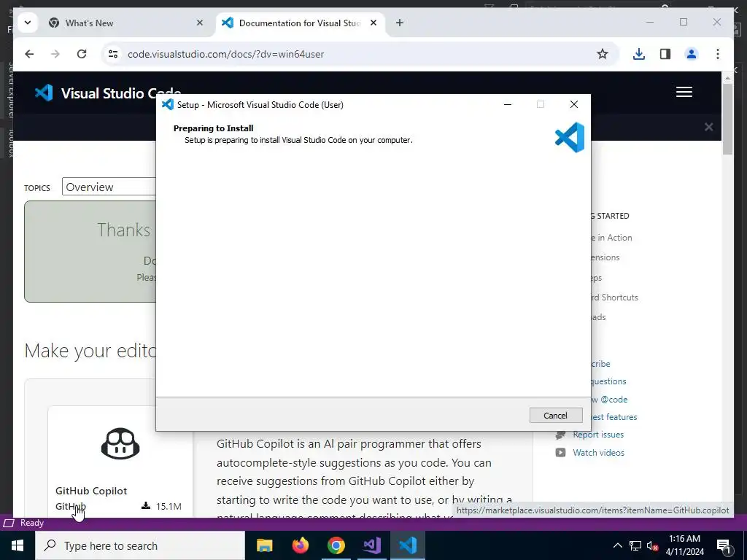Click the Setup dialog title bar icon
747x560 pixels.
pos(168,104)
